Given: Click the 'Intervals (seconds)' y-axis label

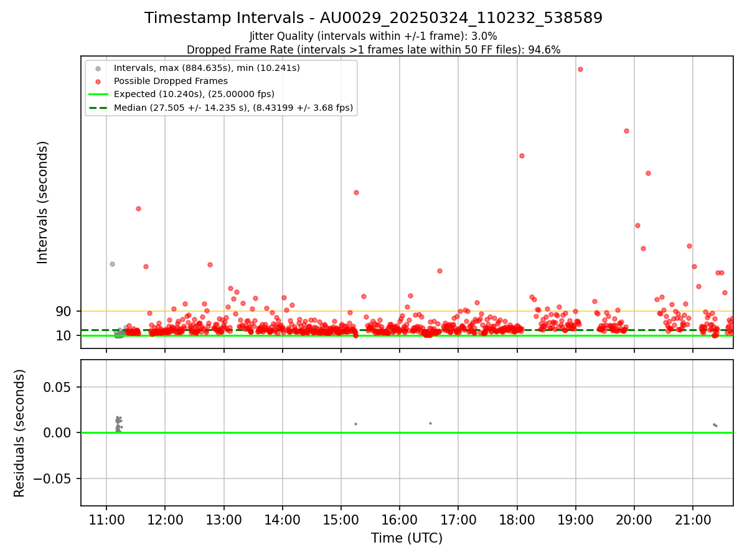Looking at the screenshot, I should click(x=42, y=202).
